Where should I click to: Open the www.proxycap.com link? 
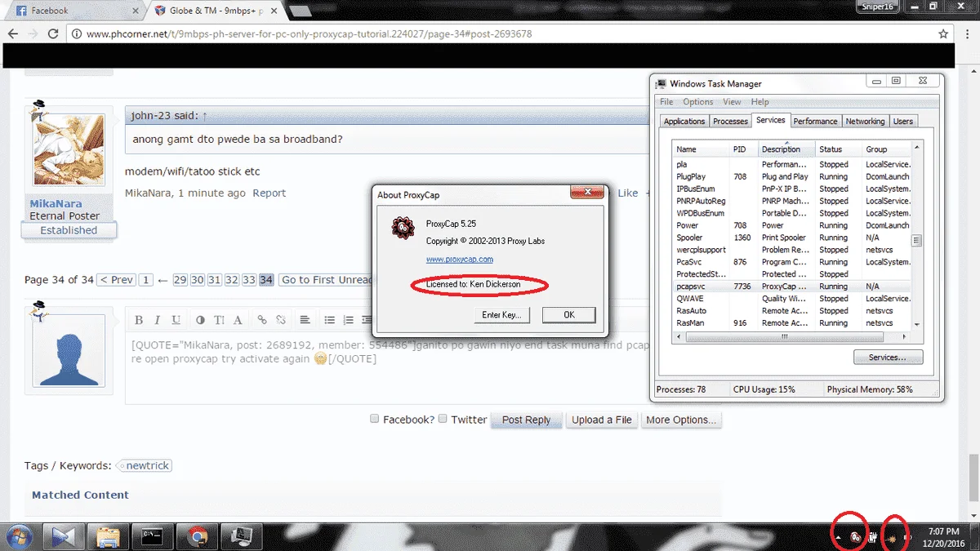459,260
